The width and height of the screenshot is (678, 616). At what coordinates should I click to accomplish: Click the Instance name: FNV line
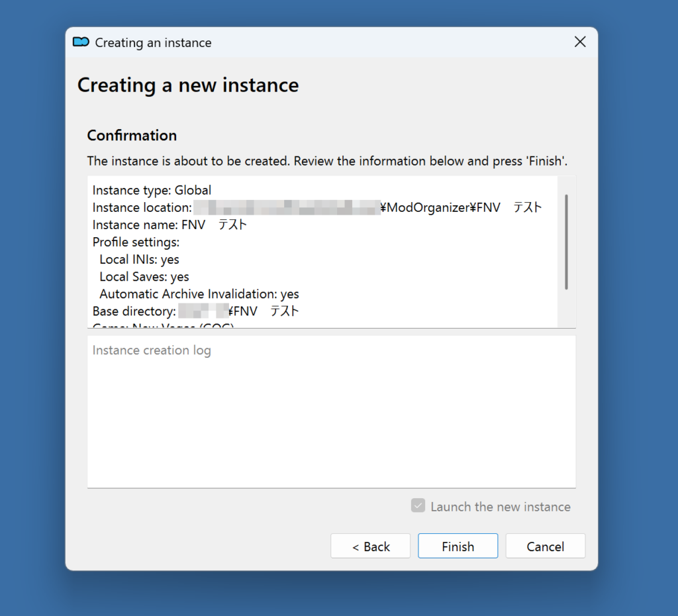pos(169,225)
